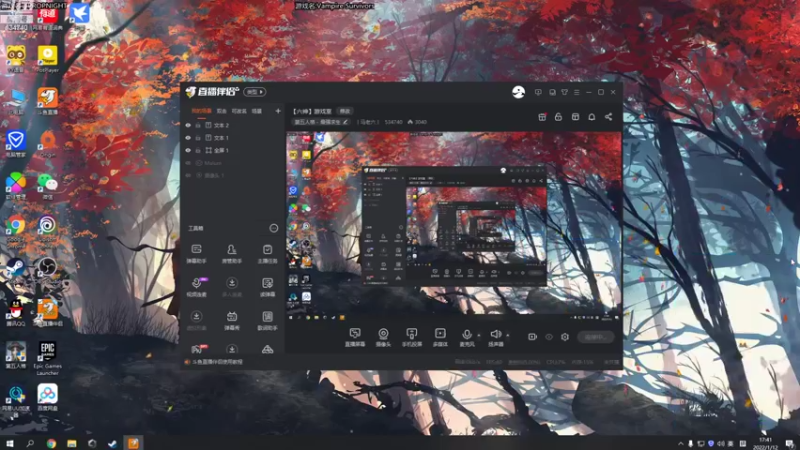
Task: Click the taskbar search icon
Action: tap(30, 443)
